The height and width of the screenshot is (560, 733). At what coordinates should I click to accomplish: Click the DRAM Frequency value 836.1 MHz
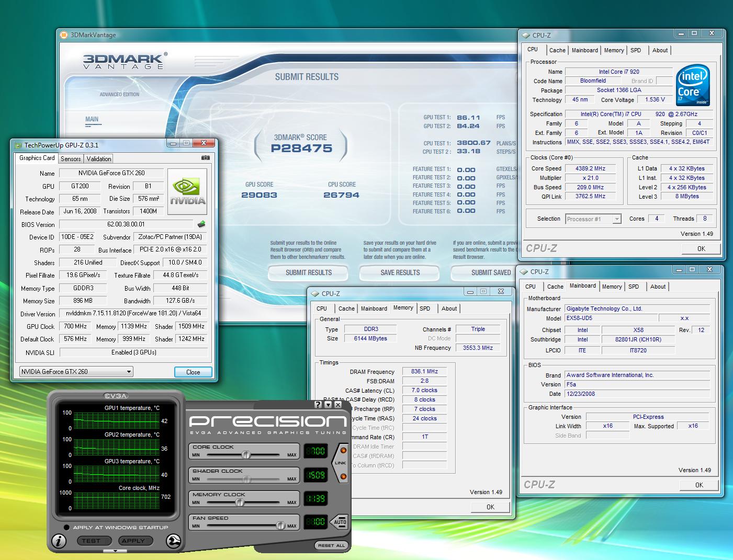tap(424, 371)
